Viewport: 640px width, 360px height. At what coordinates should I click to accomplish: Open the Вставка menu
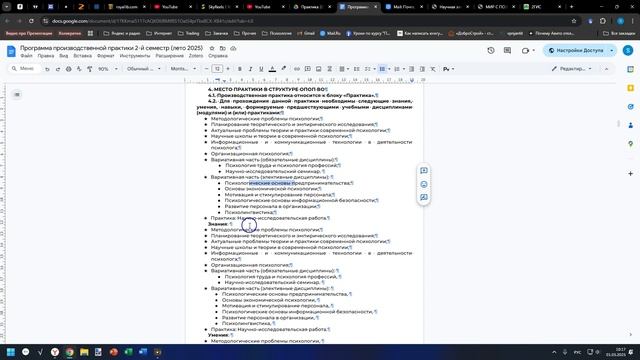click(82, 56)
